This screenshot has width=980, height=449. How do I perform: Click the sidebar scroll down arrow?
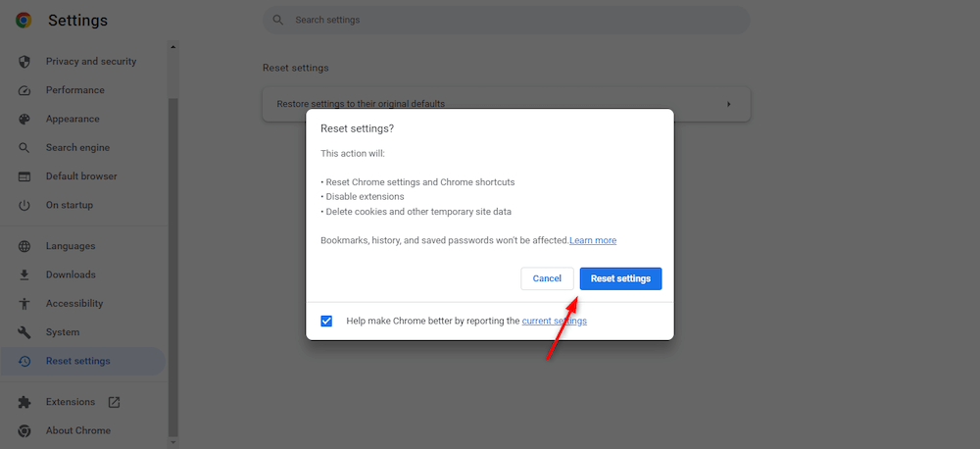(x=173, y=442)
